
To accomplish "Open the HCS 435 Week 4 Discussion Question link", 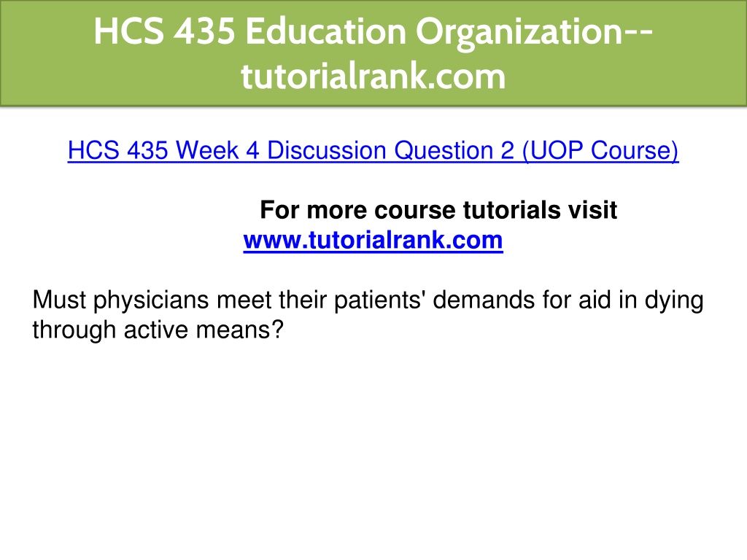I will point(373,151).
